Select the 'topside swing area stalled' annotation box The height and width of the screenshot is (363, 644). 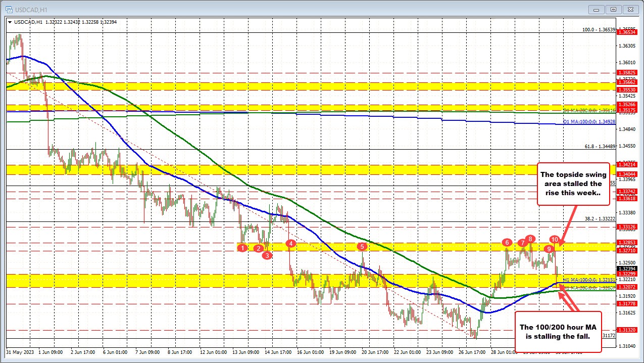tap(573, 185)
